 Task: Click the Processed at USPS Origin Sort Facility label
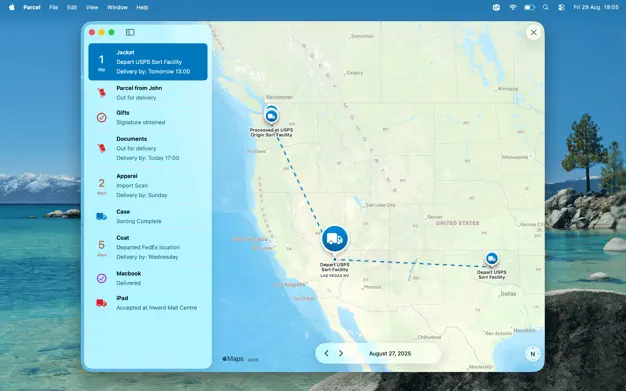271,133
